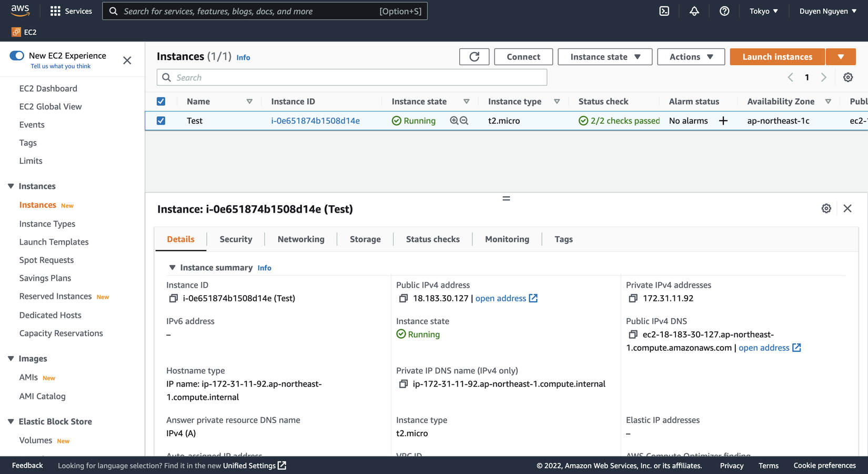Open Unified Settings link in footer

(x=255, y=466)
